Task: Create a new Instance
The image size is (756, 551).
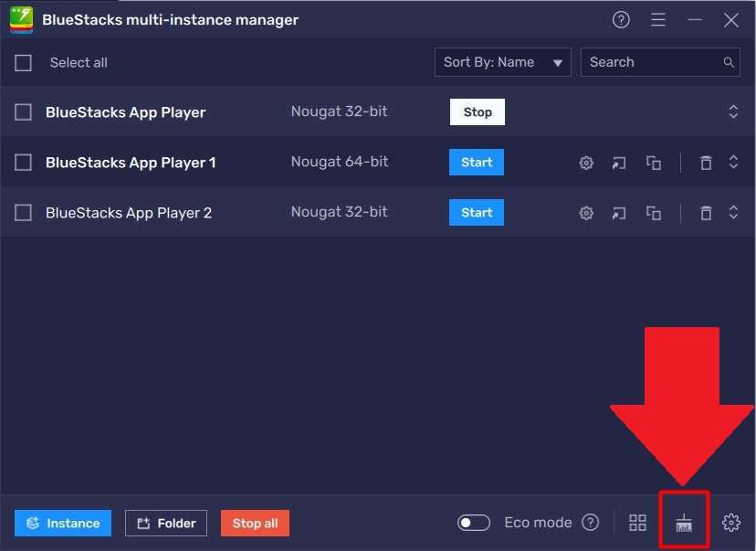Action: click(x=63, y=523)
